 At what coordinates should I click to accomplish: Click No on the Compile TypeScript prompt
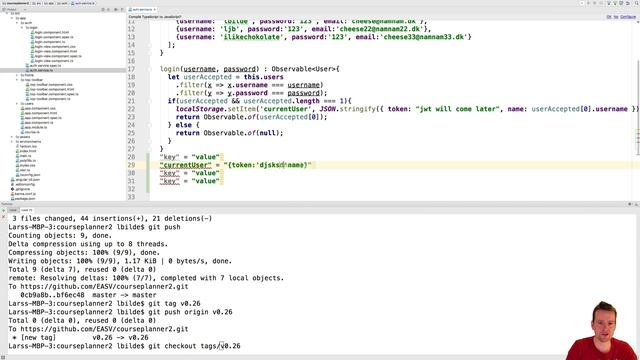click(x=616, y=17)
